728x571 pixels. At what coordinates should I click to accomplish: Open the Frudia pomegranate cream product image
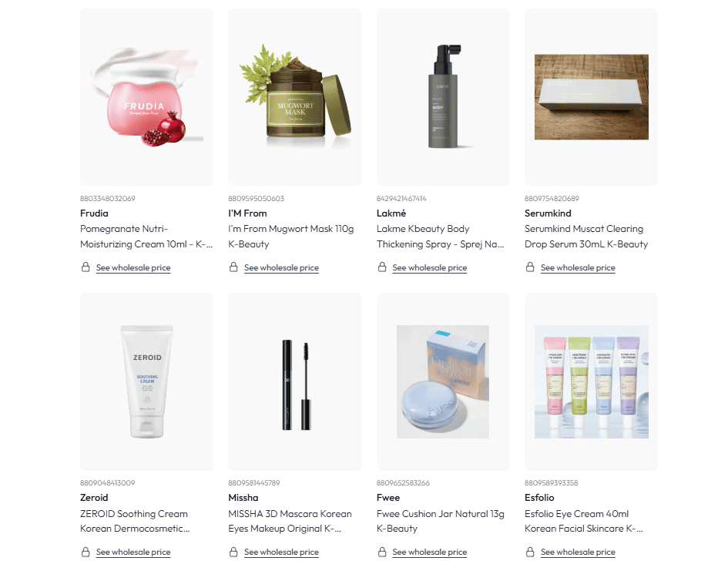[146, 97]
